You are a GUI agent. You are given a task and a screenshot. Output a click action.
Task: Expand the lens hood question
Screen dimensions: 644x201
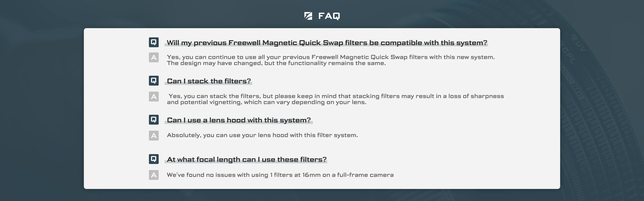[239, 120]
